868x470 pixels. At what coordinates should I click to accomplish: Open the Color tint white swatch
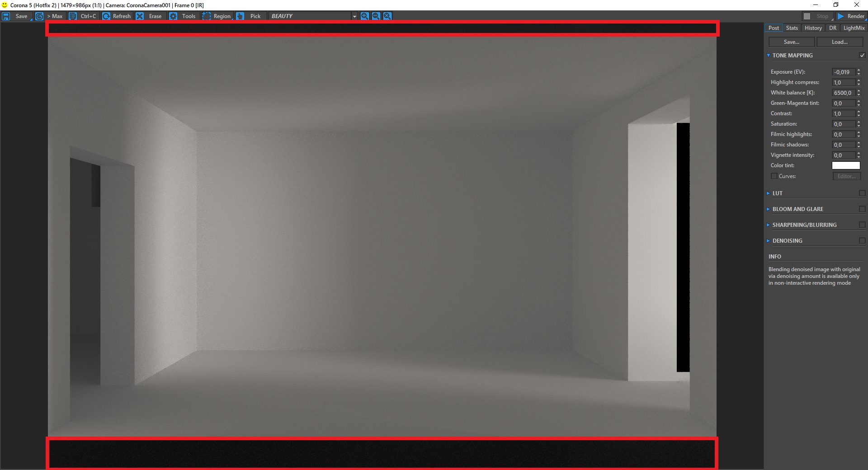(846, 165)
